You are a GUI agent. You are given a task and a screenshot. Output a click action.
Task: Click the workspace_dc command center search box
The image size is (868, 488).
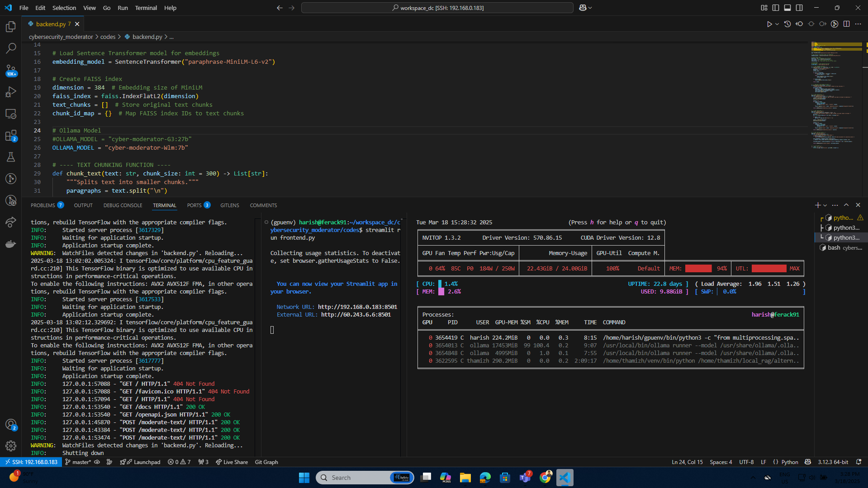tap(437, 8)
